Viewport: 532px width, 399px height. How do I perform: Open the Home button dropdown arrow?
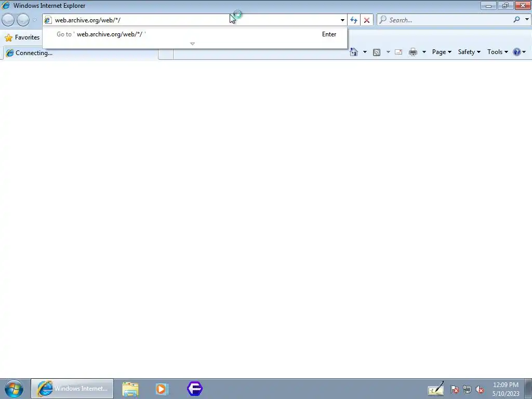pos(365,52)
